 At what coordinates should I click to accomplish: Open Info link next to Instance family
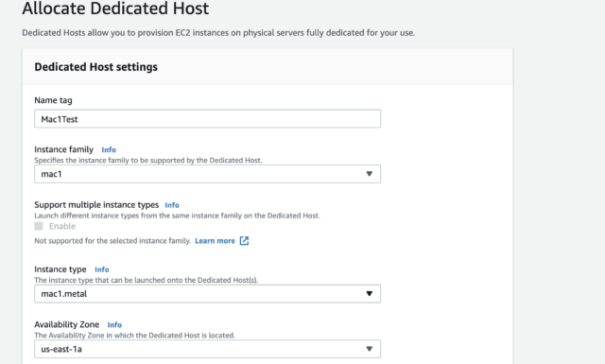coord(109,149)
